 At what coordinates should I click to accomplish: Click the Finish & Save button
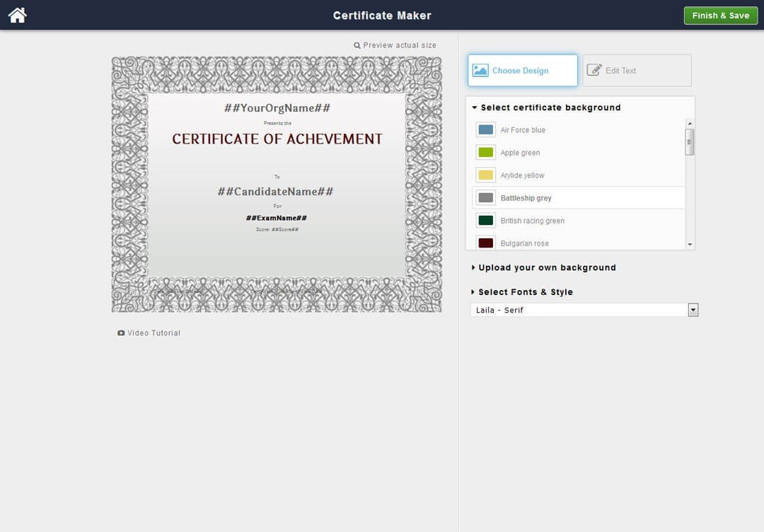(721, 16)
